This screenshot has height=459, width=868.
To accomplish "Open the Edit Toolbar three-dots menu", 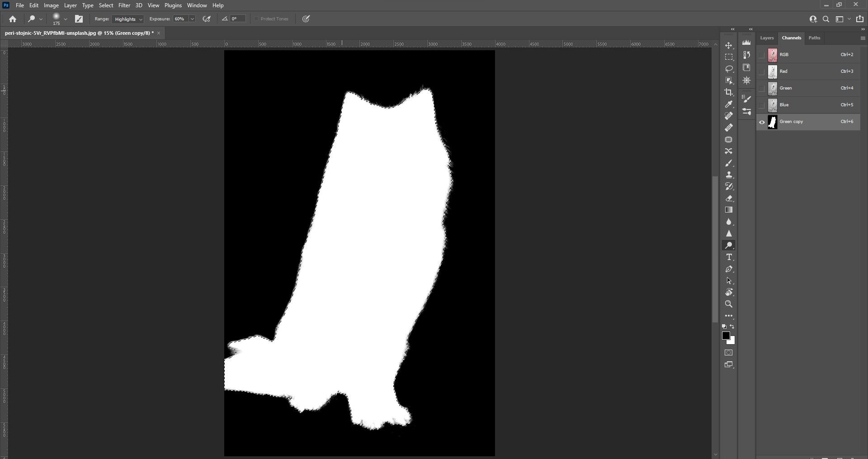I will [x=729, y=316].
